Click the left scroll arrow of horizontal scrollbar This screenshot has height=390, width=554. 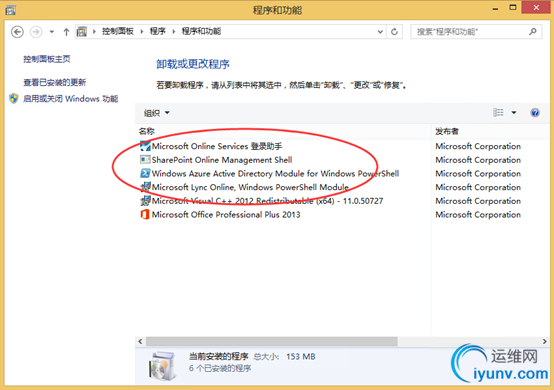(x=140, y=342)
